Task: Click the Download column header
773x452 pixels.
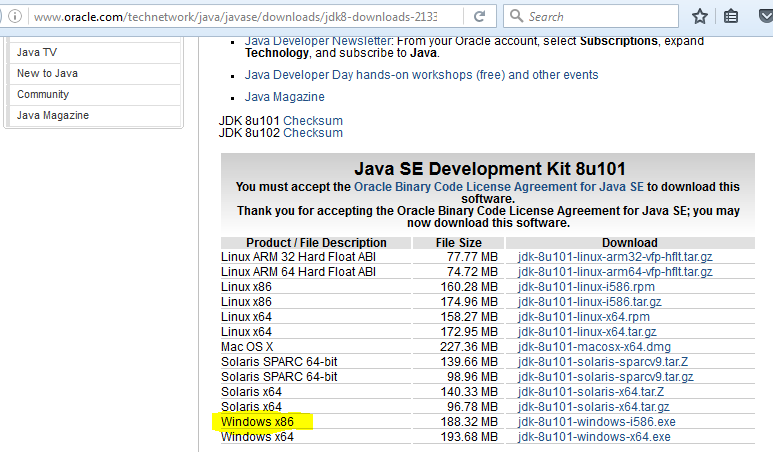Action: [630, 243]
